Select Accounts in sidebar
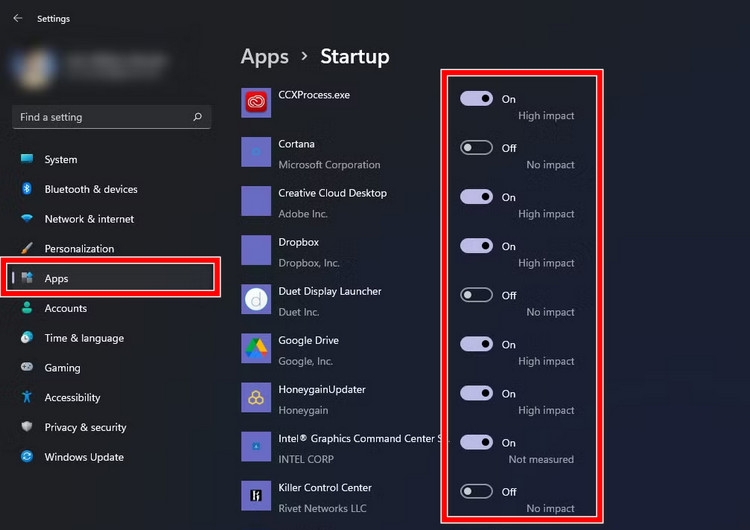The height and width of the screenshot is (530, 750). 111,308
